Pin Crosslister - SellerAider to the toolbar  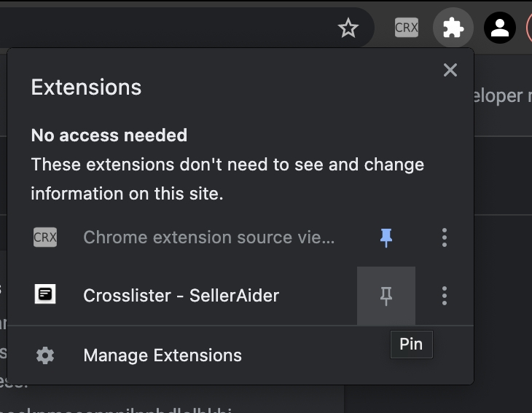coord(386,295)
